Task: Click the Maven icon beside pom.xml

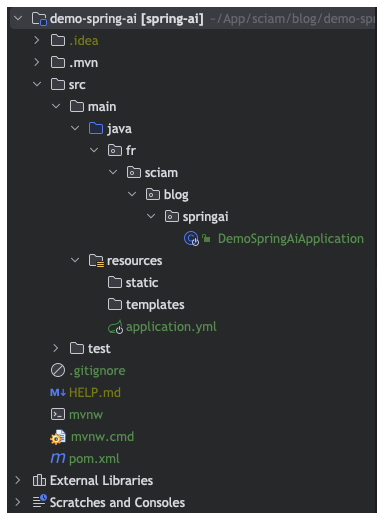Action: [x=58, y=458]
